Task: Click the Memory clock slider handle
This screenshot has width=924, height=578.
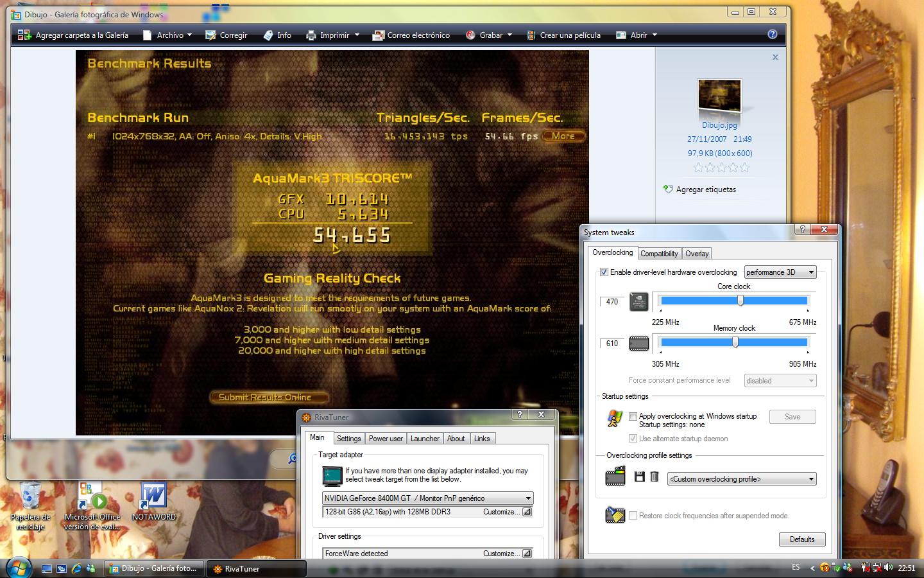Action: tap(735, 342)
